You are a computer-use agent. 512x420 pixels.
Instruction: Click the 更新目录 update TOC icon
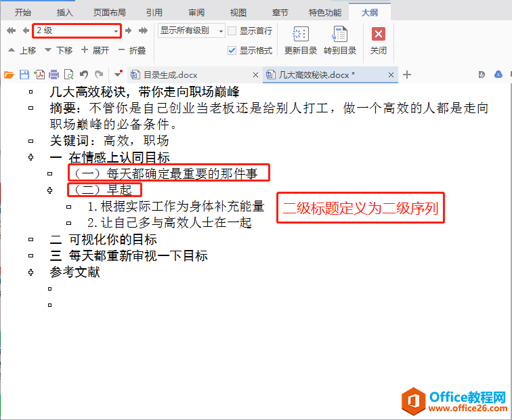[301, 34]
